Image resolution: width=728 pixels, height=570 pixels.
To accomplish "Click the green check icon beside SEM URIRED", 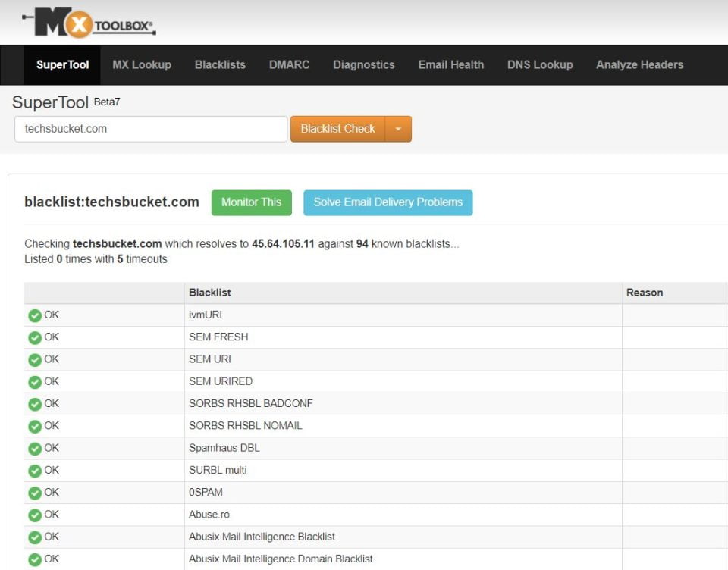I will coord(35,382).
